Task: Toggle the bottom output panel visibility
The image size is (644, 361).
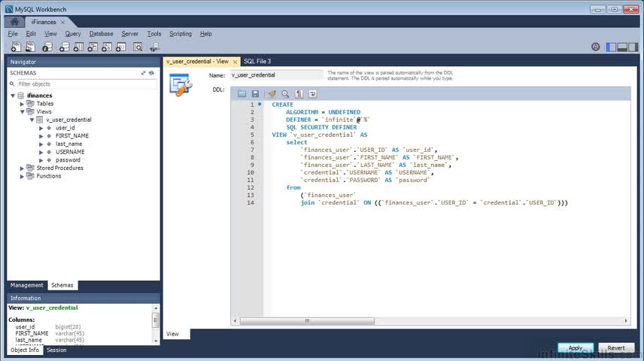Action: 622,47
